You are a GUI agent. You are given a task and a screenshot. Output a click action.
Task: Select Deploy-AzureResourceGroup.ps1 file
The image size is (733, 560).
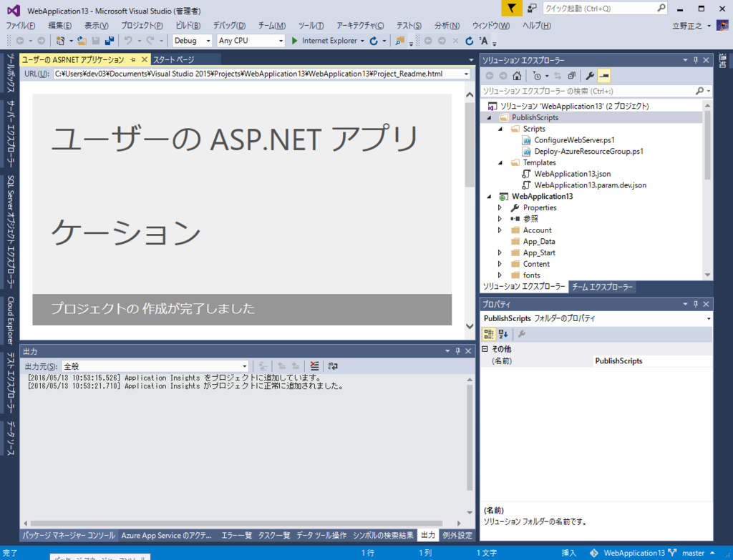point(588,152)
